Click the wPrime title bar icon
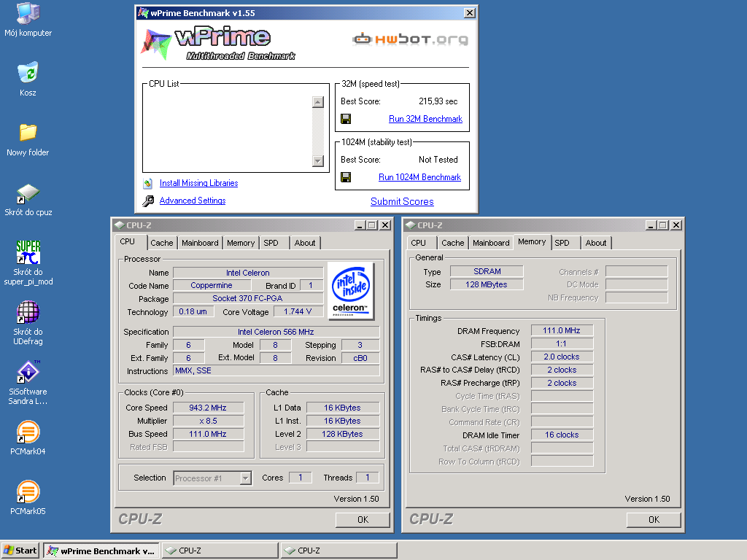 click(x=144, y=13)
